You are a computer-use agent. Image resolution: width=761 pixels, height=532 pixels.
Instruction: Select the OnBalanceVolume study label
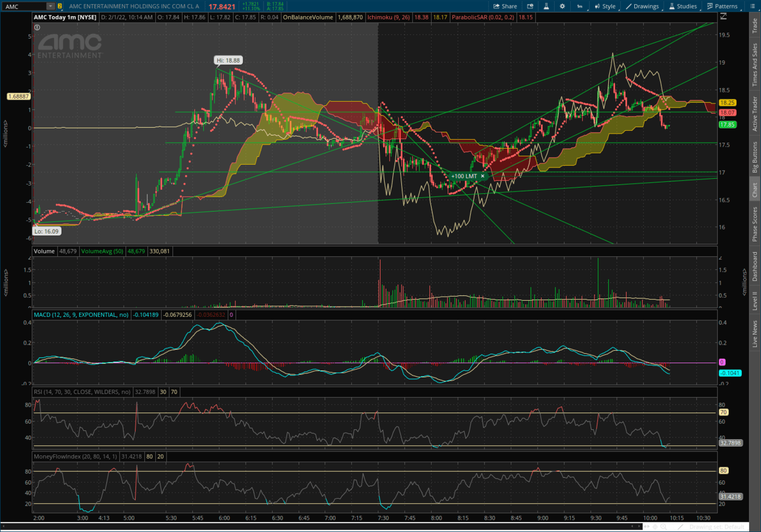coord(308,17)
